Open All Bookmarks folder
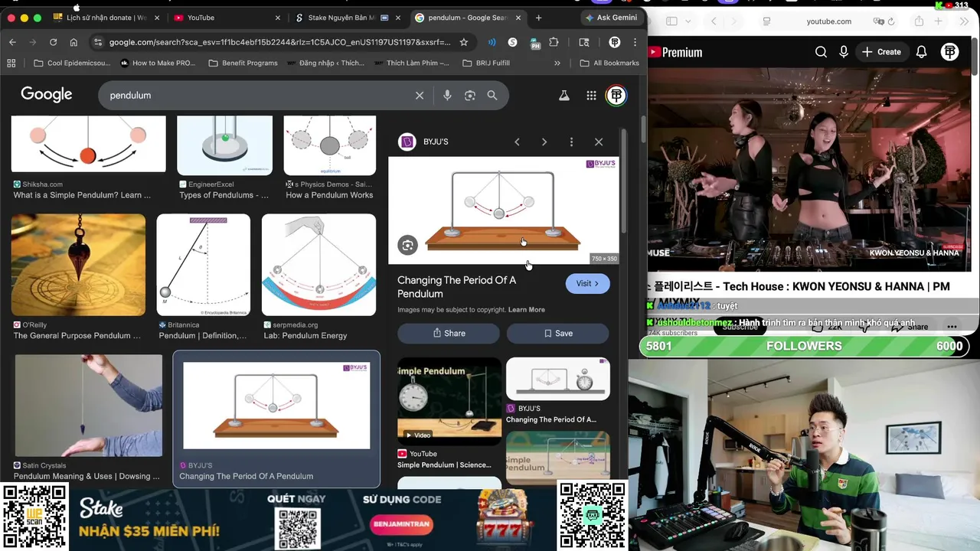 click(x=609, y=63)
